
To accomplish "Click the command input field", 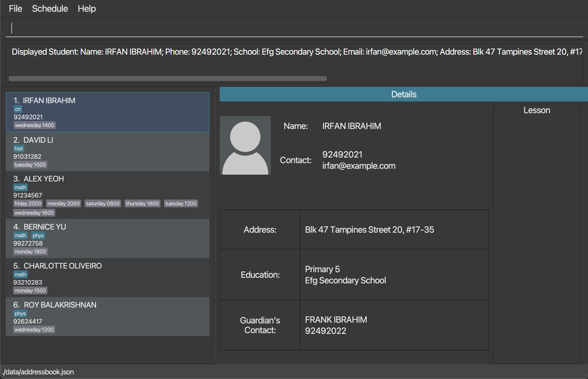I will pos(294,28).
